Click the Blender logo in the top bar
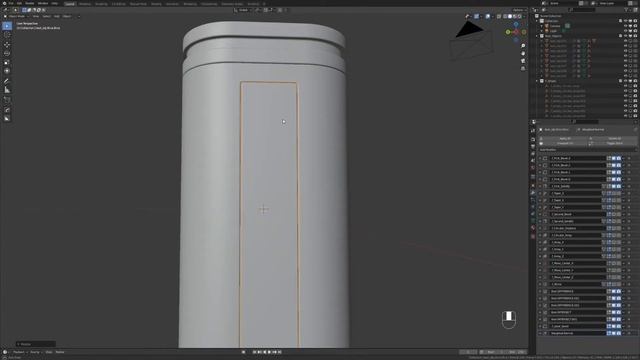The width and height of the screenshot is (640, 360). [x=4, y=3]
